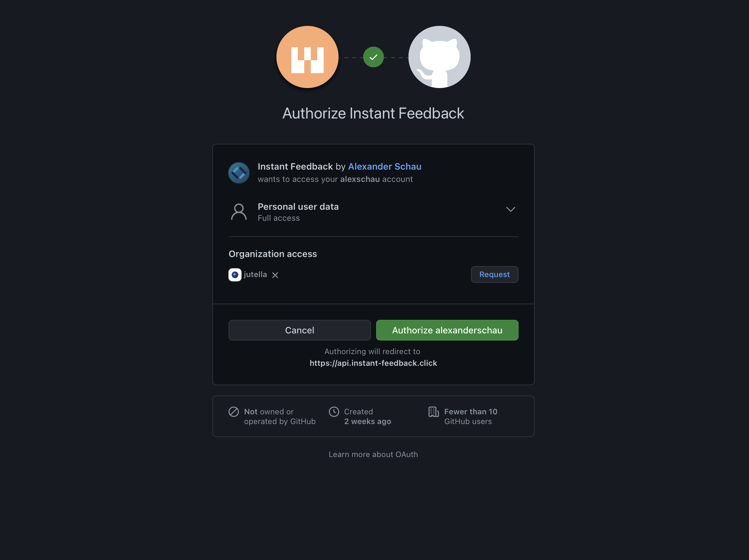Click the redirect URL api.instant-feedback.click
This screenshot has height=560, width=749.
(x=373, y=363)
